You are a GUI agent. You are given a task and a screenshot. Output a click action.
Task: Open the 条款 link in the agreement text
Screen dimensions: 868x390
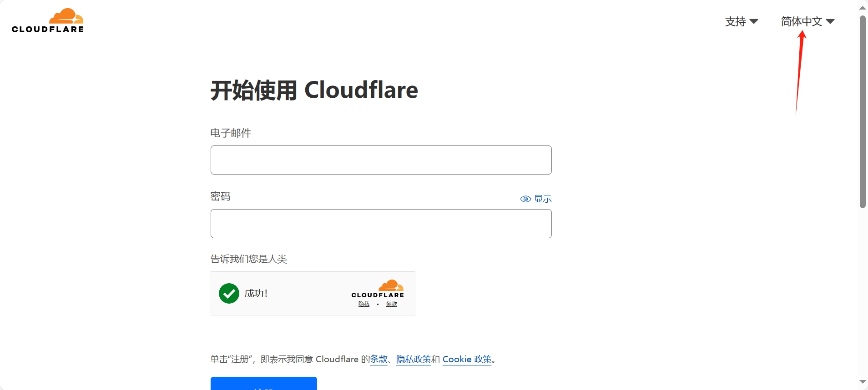379,359
